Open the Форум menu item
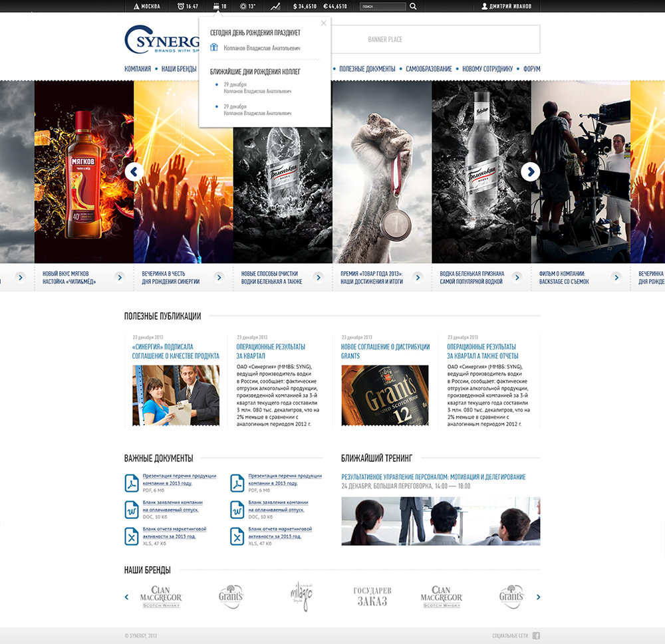This screenshot has width=665, height=644. click(531, 68)
